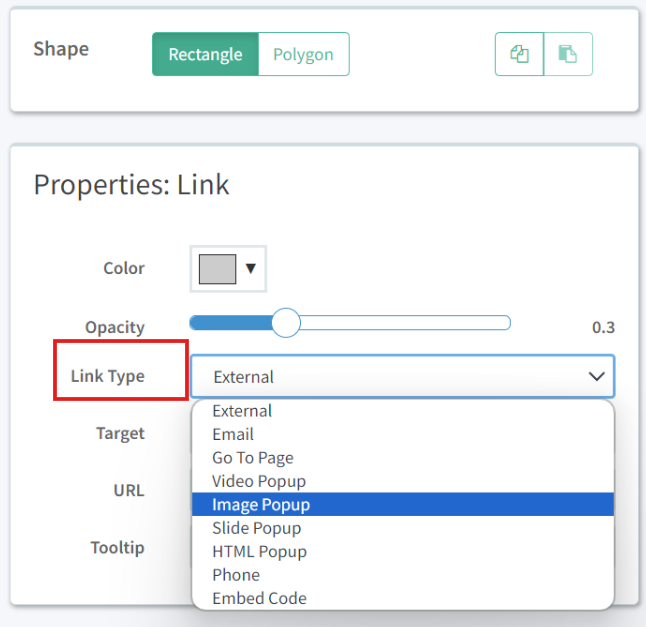This screenshot has height=627, width=646.
Task: Select the highlighted Image Popup option
Action: (x=261, y=505)
